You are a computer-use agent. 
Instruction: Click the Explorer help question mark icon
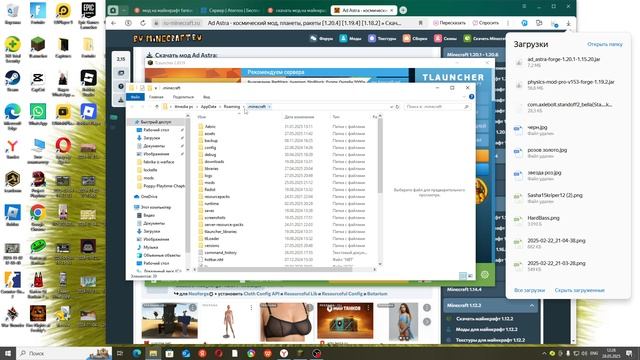click(x=471, y=97)
